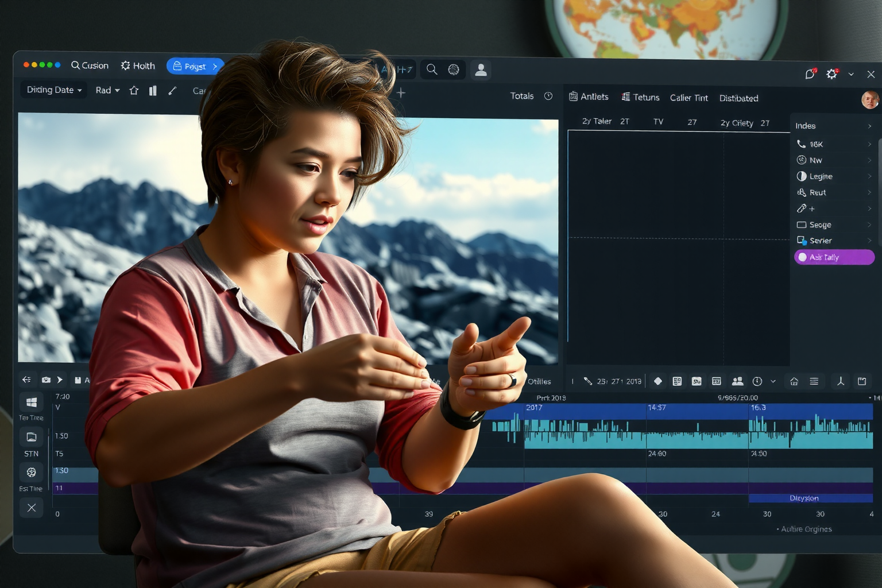This screenshot has width=882, height=588.
Task: Select the brush icon beside Rad dropdown
Action: tap(172, 91)
